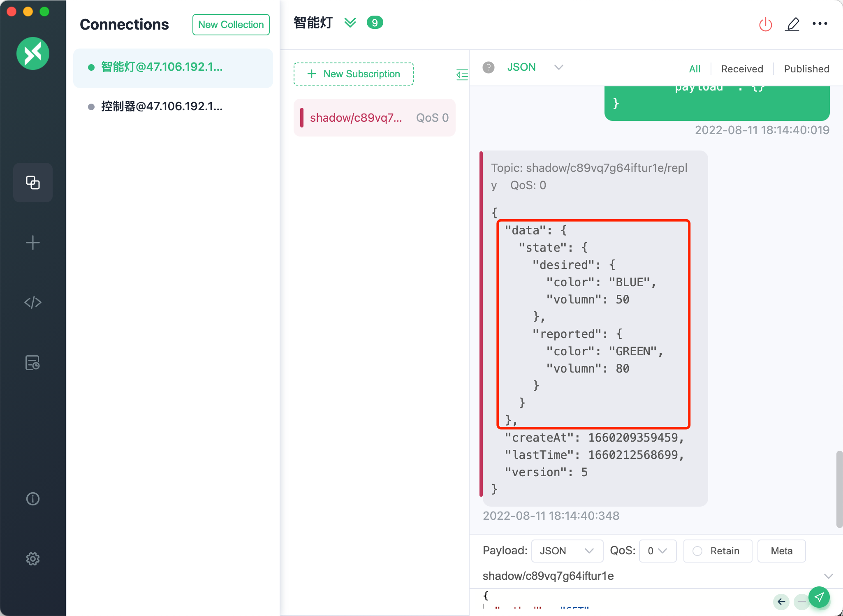Open the Payload JSON type dropdown
This screenshot has height=616, width=843.
(567, 551)
